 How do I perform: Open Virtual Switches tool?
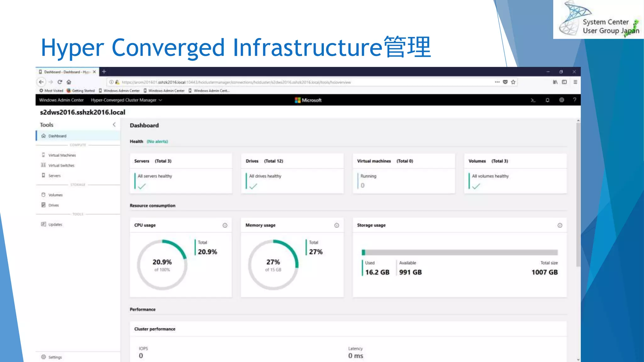pyautogui.click(x=78, y=165)
